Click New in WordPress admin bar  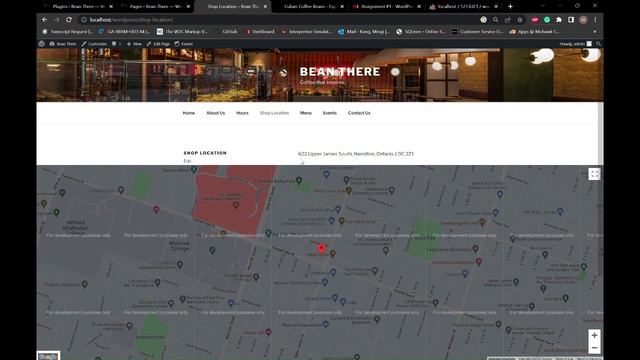point(134,44)
